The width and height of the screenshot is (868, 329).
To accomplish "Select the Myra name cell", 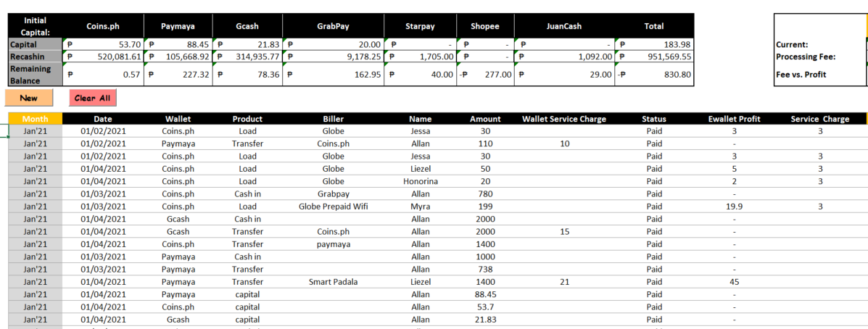I will [421, 207].
